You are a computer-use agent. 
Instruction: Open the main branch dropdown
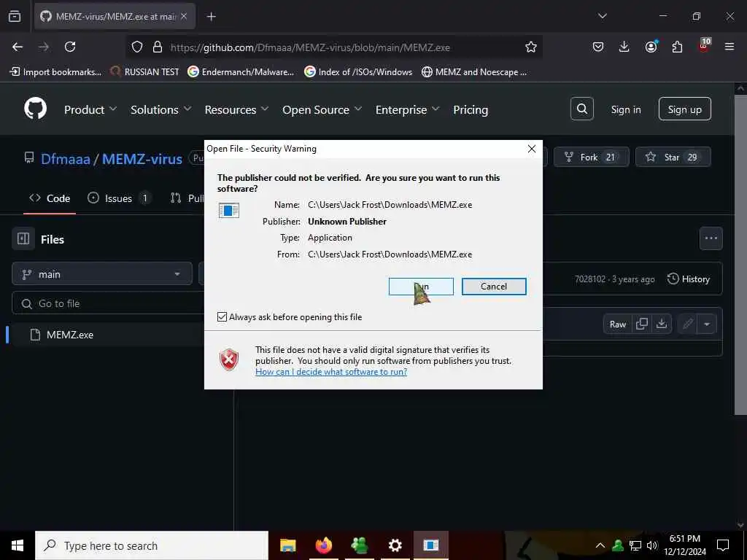tap(102, 274)
